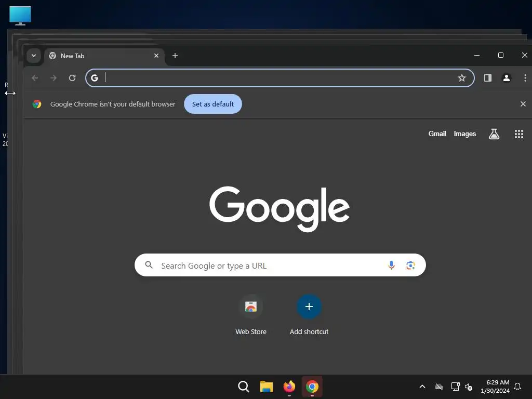Start voice search with the microphone
532x399 pixels.
(391, 265)
